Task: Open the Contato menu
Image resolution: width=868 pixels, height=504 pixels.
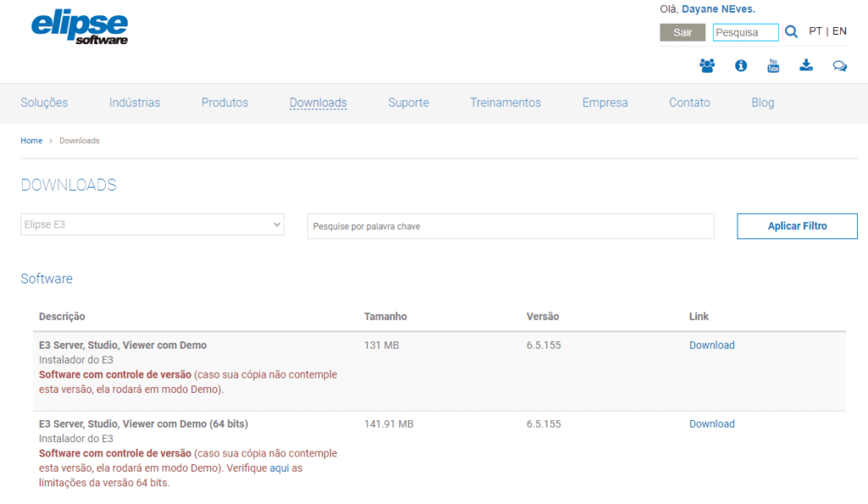Action: 690,103
